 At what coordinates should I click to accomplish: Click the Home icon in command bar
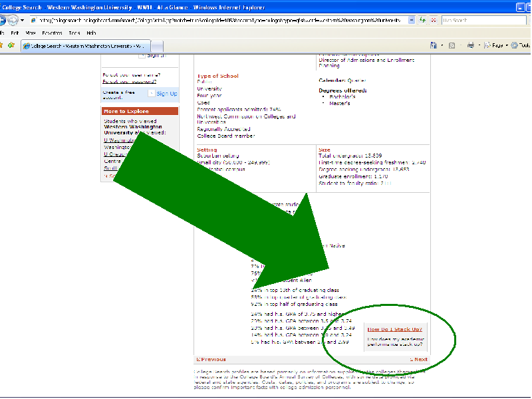434,45
